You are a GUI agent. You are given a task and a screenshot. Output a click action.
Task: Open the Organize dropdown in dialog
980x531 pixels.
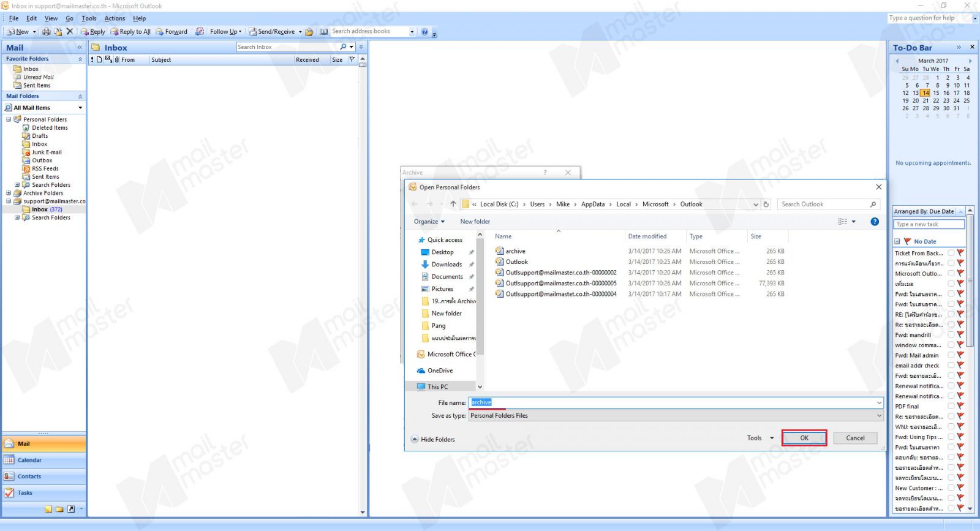coord(429,222)
